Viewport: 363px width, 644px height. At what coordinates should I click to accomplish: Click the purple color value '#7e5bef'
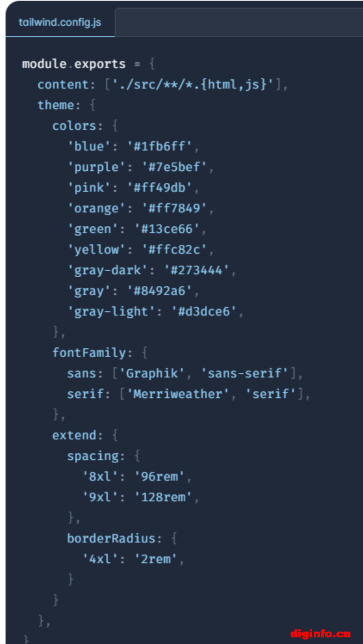(174, 167)
